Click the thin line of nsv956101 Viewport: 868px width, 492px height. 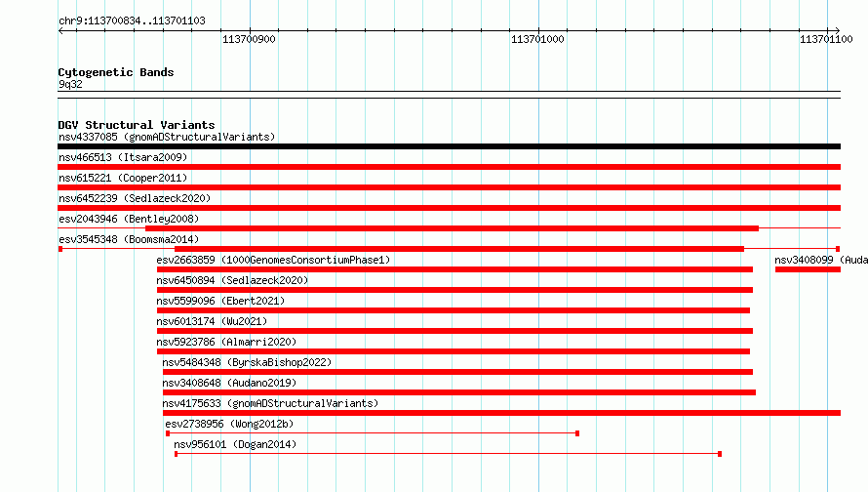[448, 454]
